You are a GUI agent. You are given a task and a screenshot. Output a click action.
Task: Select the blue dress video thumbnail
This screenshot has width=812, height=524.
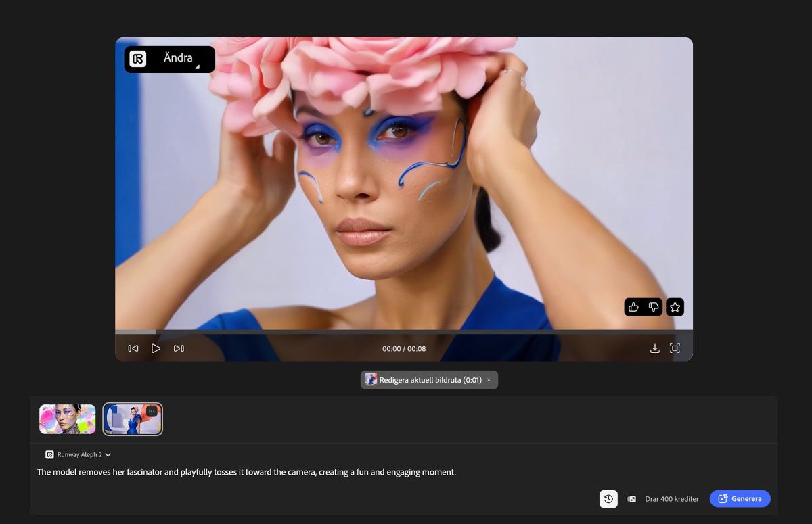click(133, 419)
